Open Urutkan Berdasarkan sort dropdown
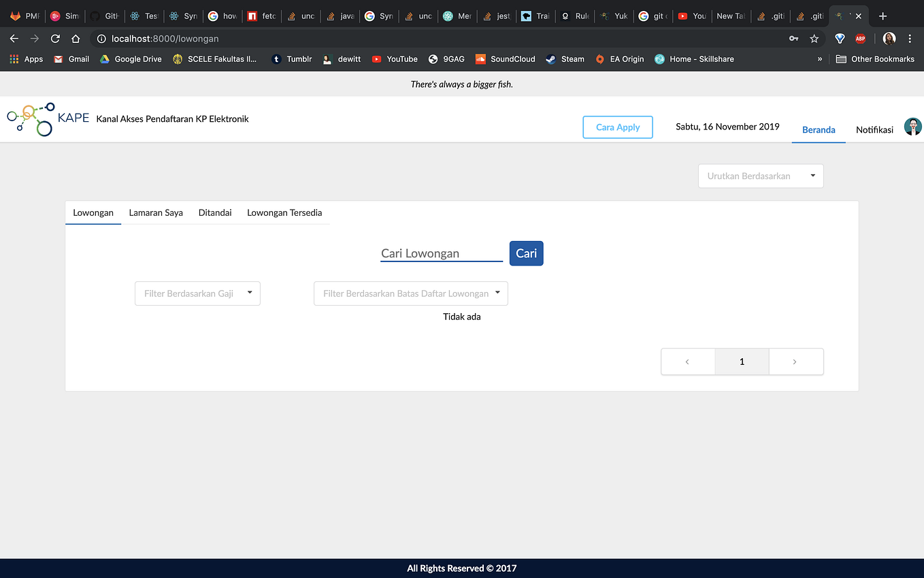This screenshot has height=578, width=924. (761, 176)
